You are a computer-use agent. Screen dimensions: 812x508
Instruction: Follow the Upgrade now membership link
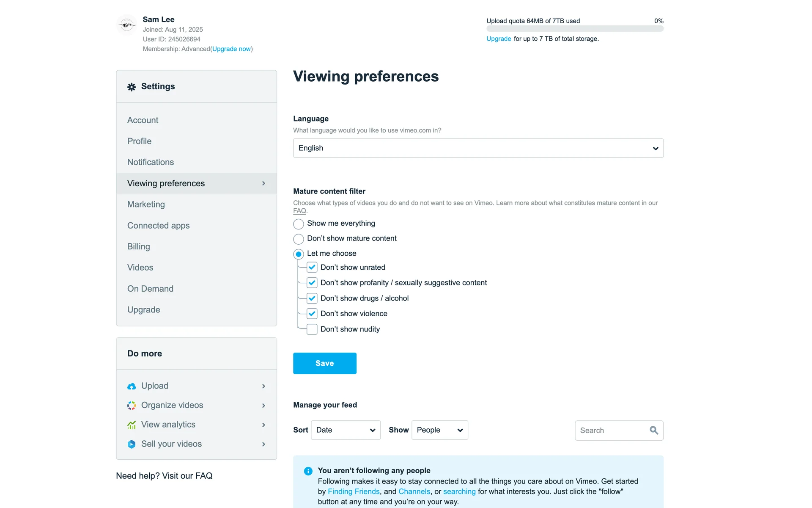point(232,49)
